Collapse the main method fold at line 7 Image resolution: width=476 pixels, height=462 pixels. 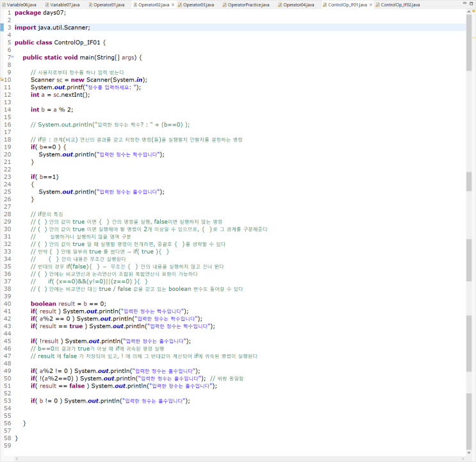[x=12, y=58]
